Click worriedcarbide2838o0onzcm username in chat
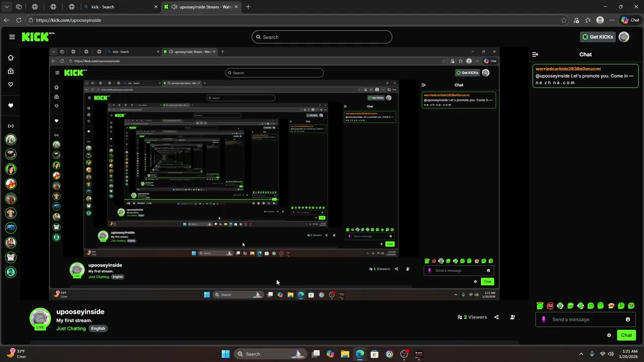Viewport: 644px width, 362px height. [568, 69]
